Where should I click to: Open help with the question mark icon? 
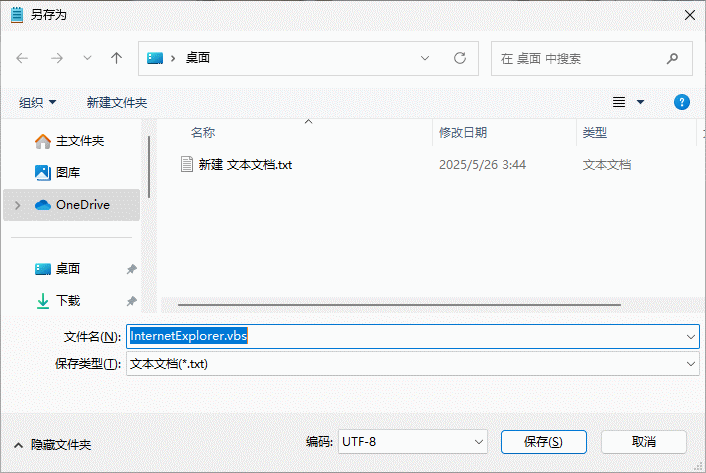[x=682, y=102]
